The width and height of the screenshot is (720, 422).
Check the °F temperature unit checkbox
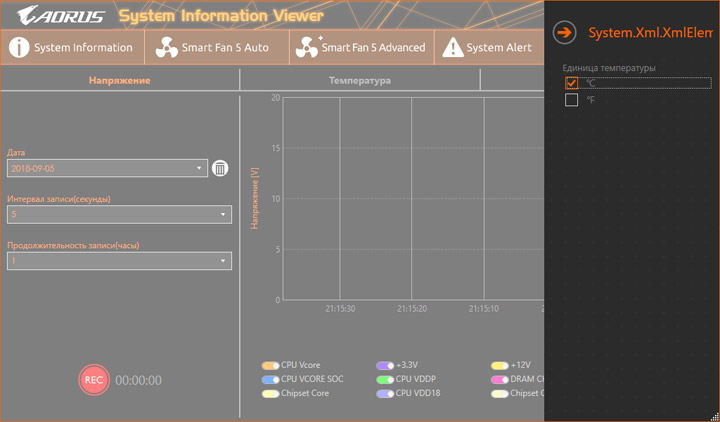coord(571,100)
